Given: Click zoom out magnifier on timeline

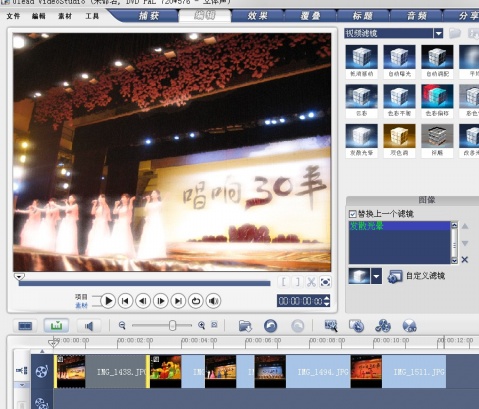Looking at the screenshot, I should [122, 325].
